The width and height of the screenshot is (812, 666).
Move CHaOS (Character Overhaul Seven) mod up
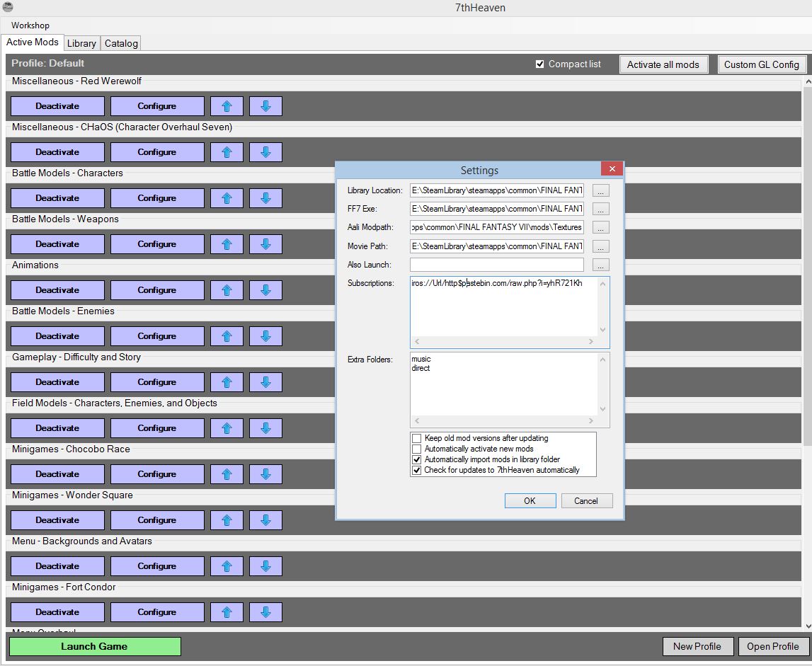pyautogui.click(x=227, y=152)
